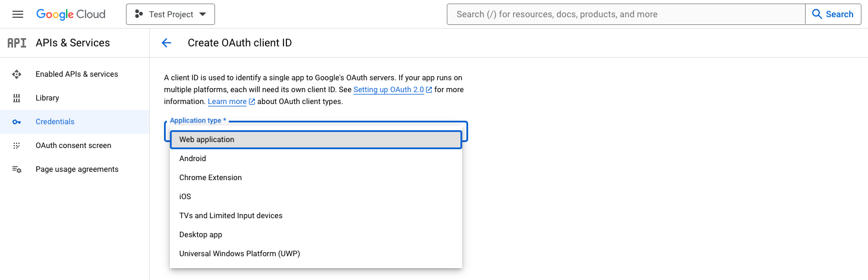Image resolution: width=868 pixels, height=280 pixels.
Task: Click the back arrow beside Create OAuth client ID
Action: (x=166, y=43)
